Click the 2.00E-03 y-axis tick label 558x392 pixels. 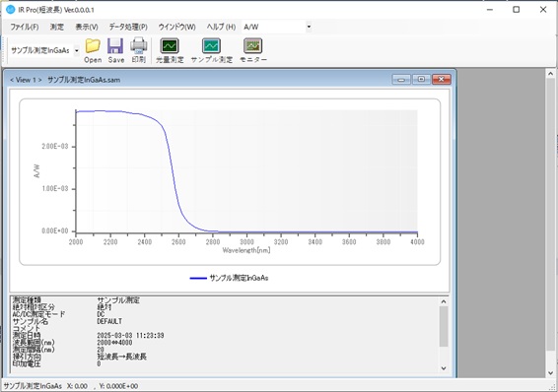[55, 147]
